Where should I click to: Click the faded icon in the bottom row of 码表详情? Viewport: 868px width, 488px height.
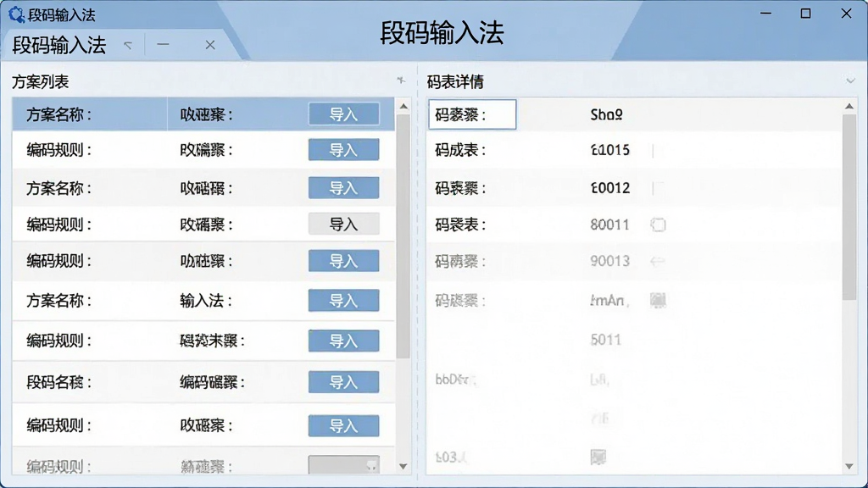pos(598,457)
